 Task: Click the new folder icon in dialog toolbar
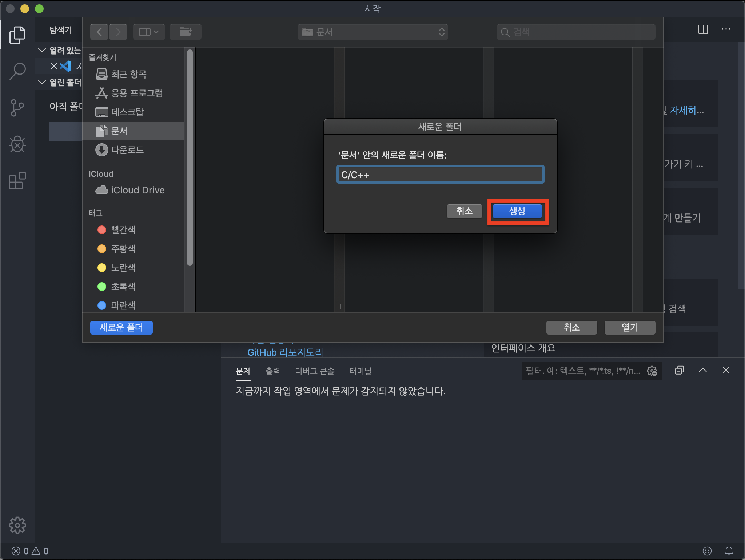186,32
